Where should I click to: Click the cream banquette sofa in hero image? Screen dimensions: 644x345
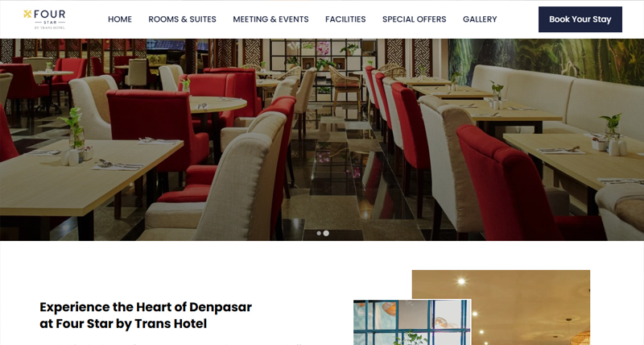point(559,97)
